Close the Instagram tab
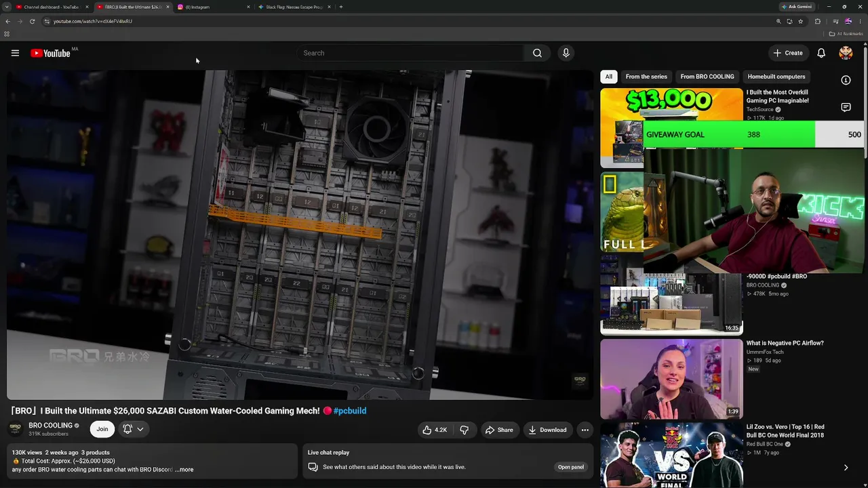 [x=248, y=7]
